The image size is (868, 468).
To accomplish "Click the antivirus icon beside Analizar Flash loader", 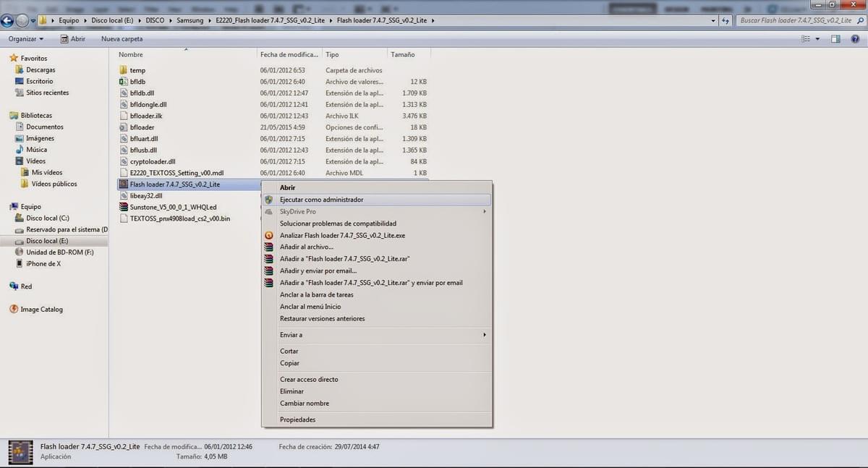I will tap(269, 235).
